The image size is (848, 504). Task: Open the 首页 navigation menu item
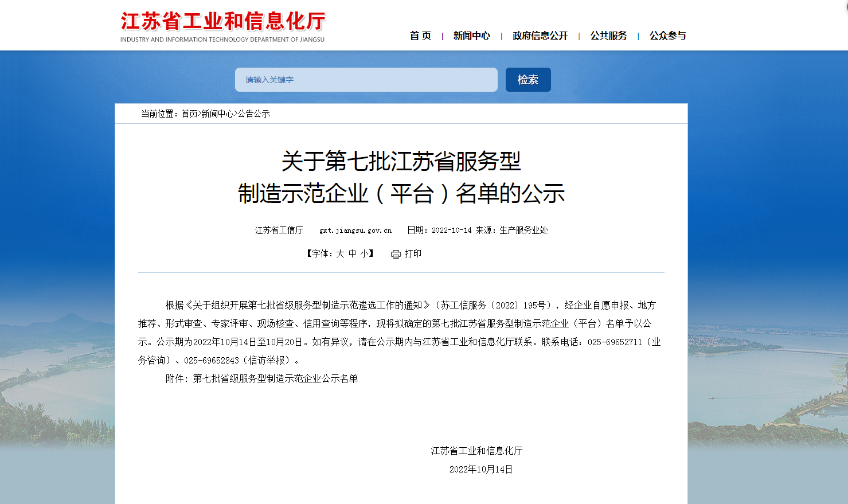pos(420,36)
